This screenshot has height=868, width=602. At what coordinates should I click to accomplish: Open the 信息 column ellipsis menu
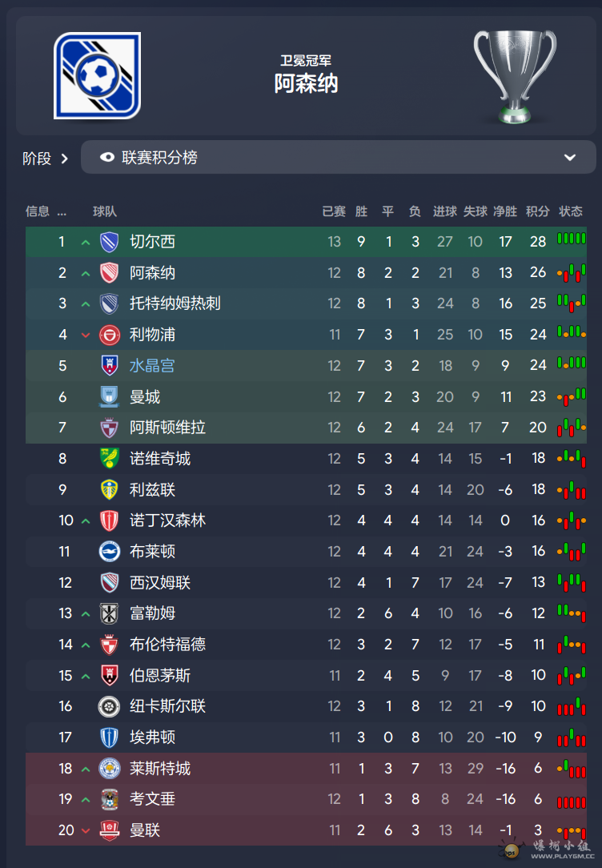(62, 211)
